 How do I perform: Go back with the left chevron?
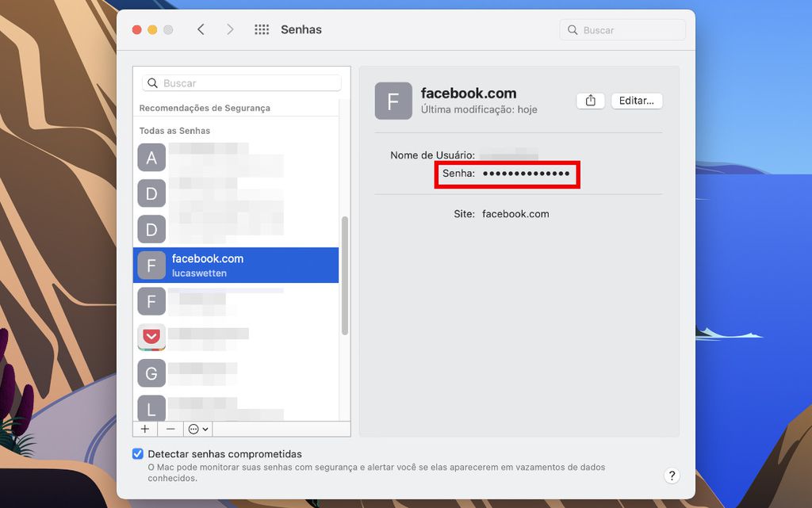pyautogui.click(x=201, y=29)
